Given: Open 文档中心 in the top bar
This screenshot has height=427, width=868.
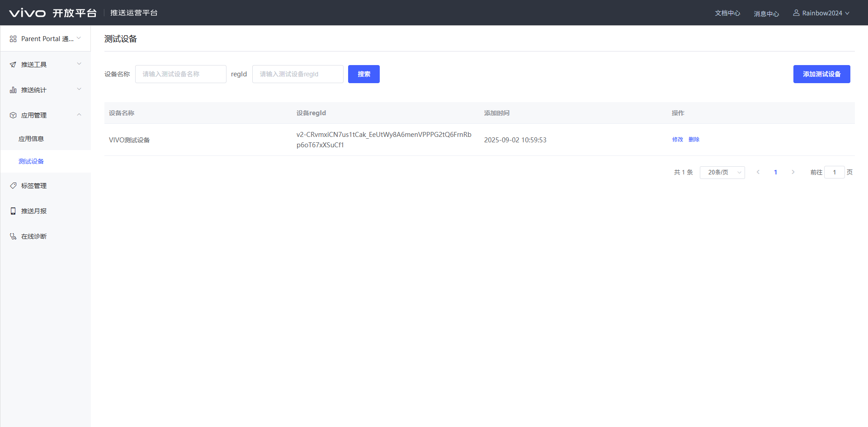Looking at the screenshot, I should (x=727, y=13).
